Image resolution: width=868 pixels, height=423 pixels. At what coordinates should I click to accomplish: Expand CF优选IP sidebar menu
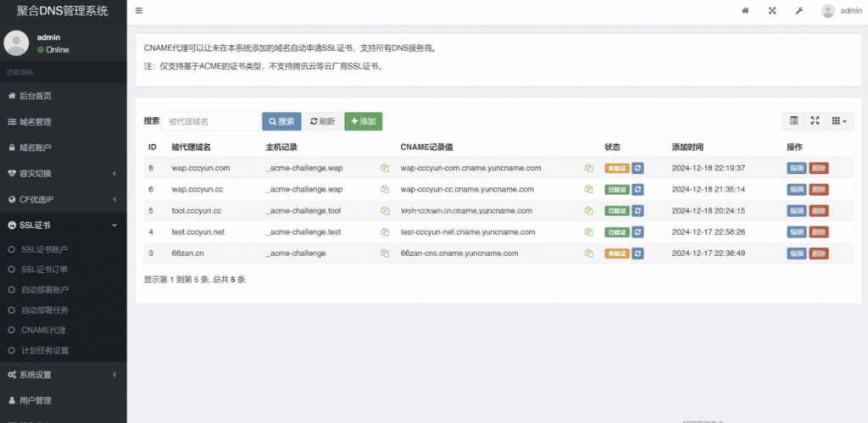(63, 199)
